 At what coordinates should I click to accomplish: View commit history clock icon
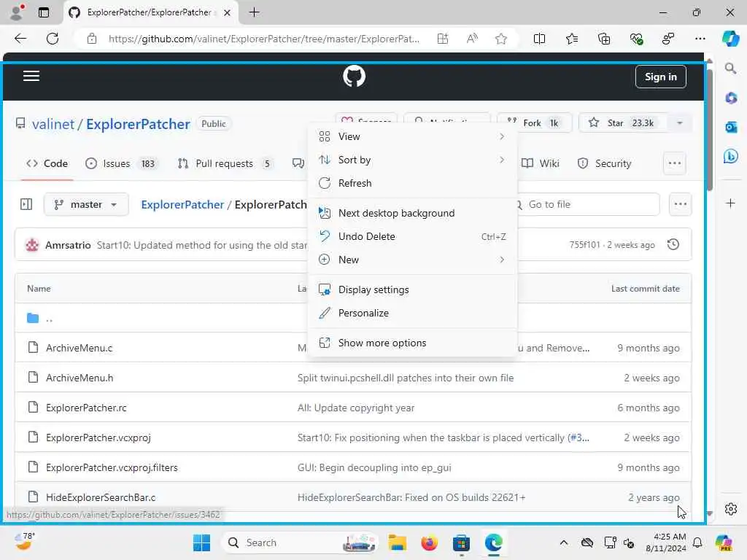[x=673, y=245]
